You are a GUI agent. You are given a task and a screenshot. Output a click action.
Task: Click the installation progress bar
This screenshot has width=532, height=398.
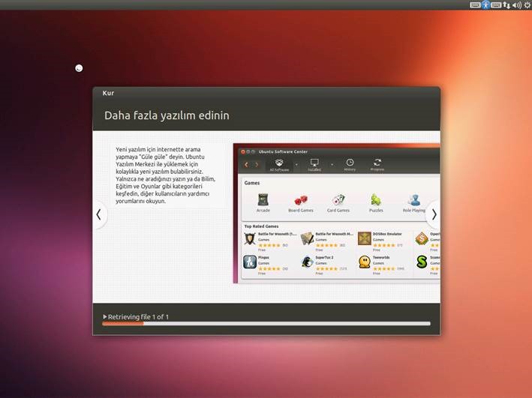pos(266,324)
